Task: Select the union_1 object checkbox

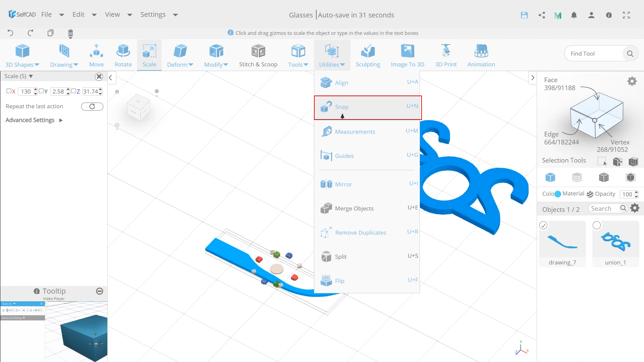Action: pos(597,225)
